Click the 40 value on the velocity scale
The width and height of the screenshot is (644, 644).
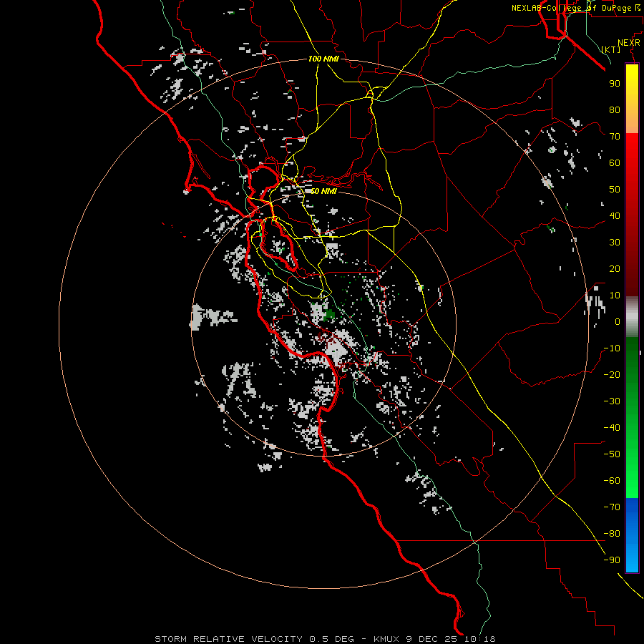click(615, 216)
